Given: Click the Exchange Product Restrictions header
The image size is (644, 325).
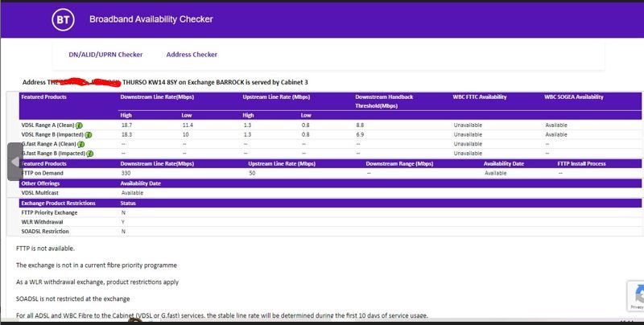Looking at the screenshot, I should point(58,203).
